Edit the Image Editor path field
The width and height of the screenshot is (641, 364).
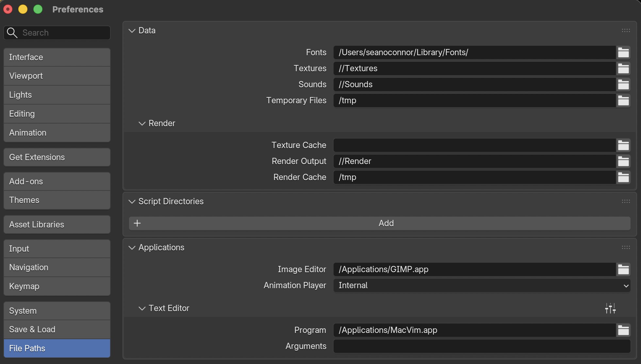point(475,269)
